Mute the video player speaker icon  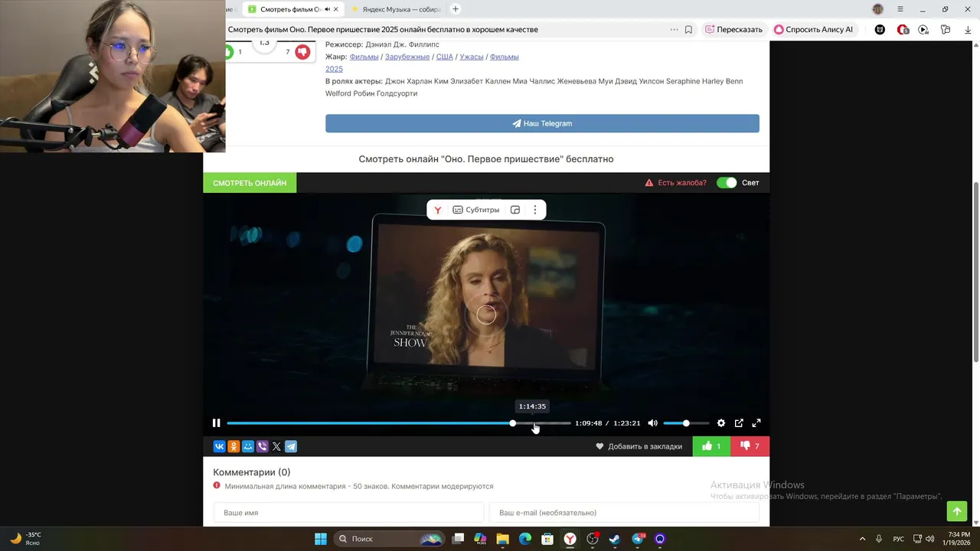point(652,423)
